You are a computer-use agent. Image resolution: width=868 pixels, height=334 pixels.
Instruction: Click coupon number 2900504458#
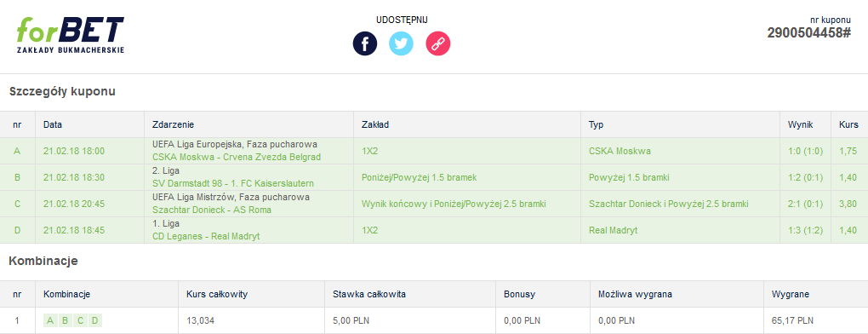pos(808,32)
